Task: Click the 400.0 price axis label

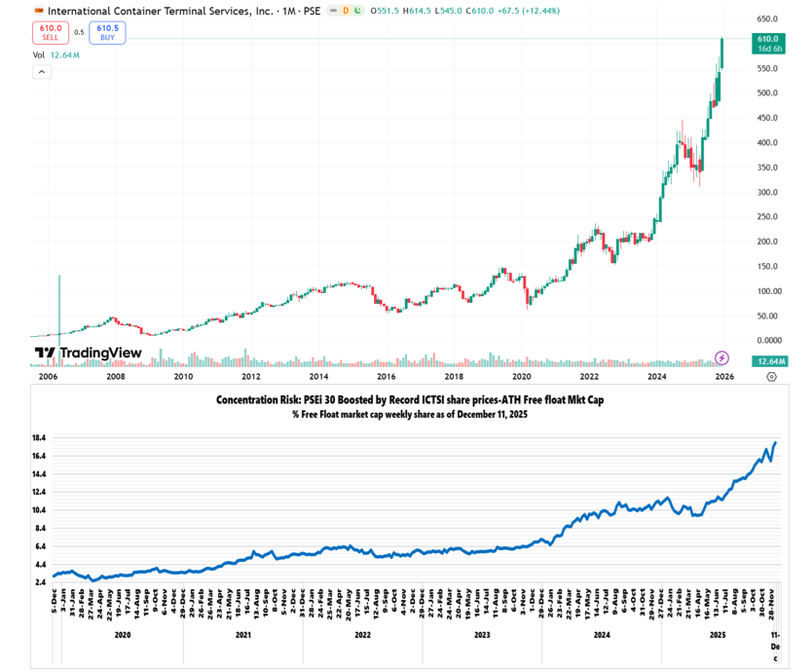Action: (x=767, y=143)
